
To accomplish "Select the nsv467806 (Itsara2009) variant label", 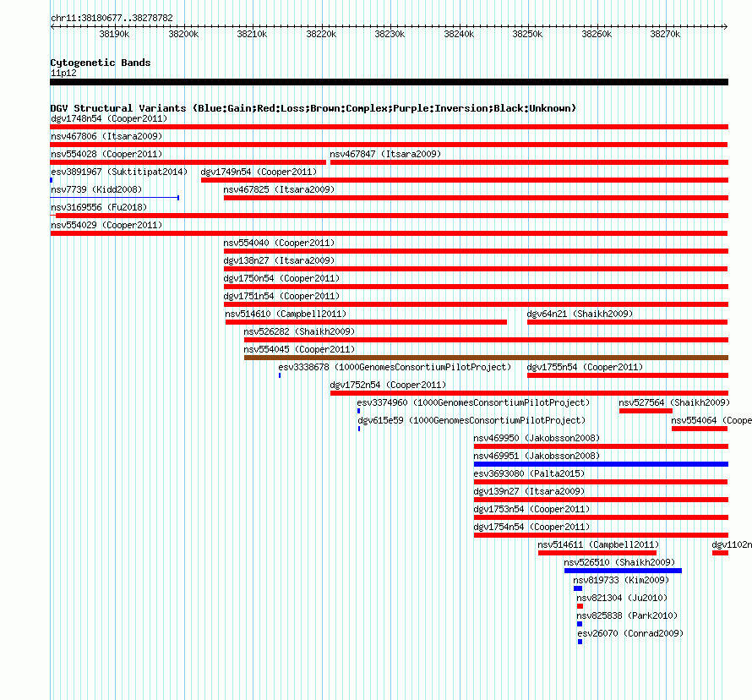I will [x=106, y=136].
